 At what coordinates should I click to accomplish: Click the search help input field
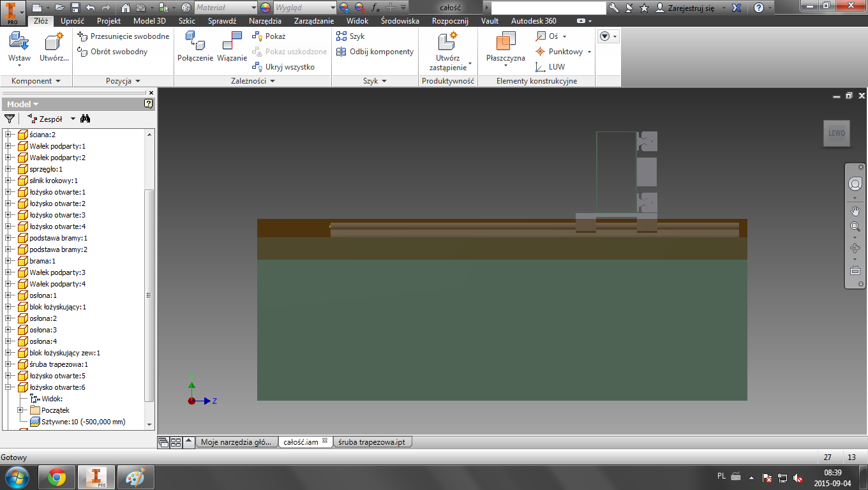[548, 8]
